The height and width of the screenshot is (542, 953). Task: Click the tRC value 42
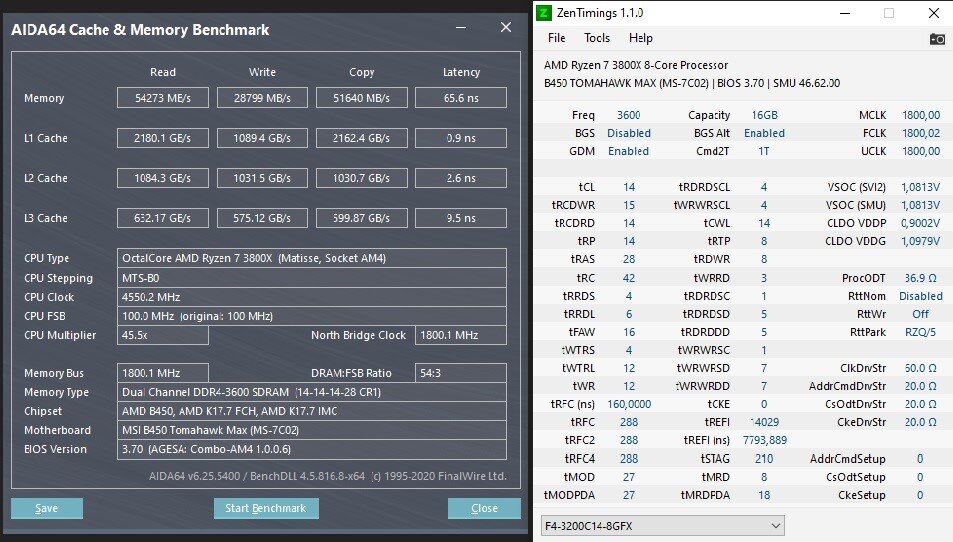pos(629,278)
